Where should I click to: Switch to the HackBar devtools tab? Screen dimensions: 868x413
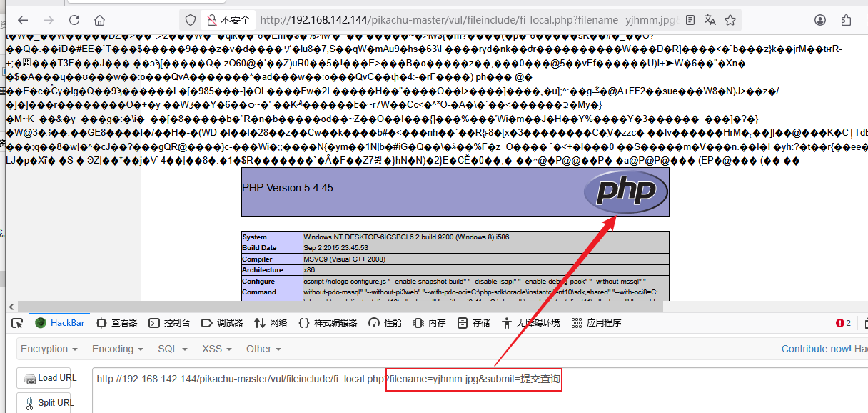click(59, 323)
